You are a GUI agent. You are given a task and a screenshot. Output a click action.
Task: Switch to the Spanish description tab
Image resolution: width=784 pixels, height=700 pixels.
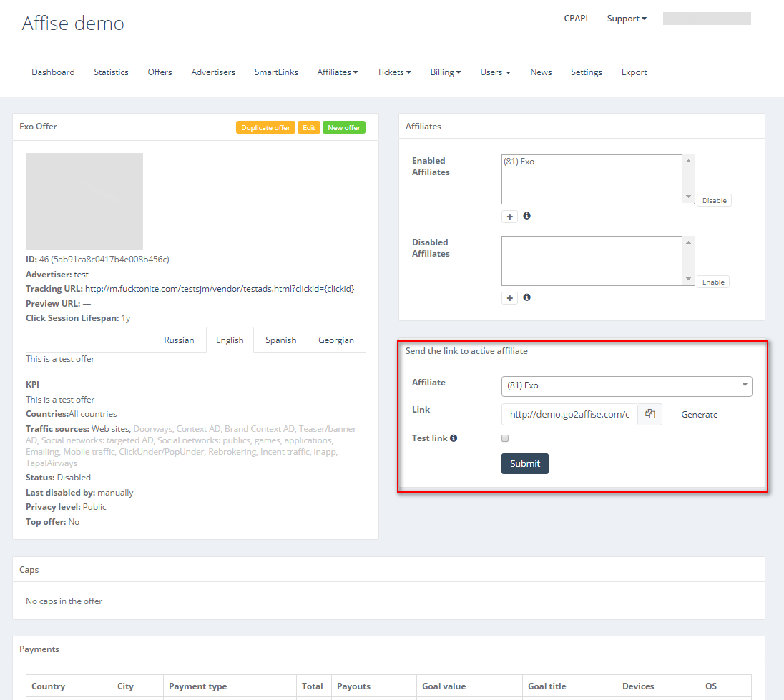pos(280,340)
